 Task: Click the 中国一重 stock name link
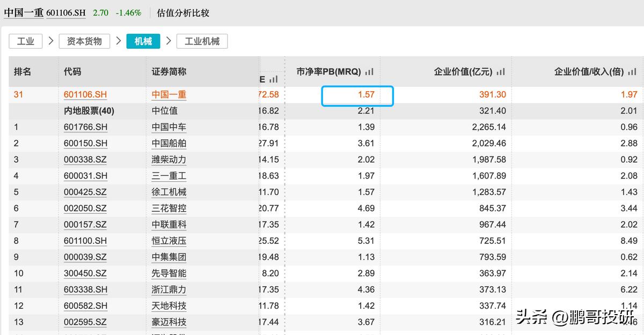coord(169,94)
